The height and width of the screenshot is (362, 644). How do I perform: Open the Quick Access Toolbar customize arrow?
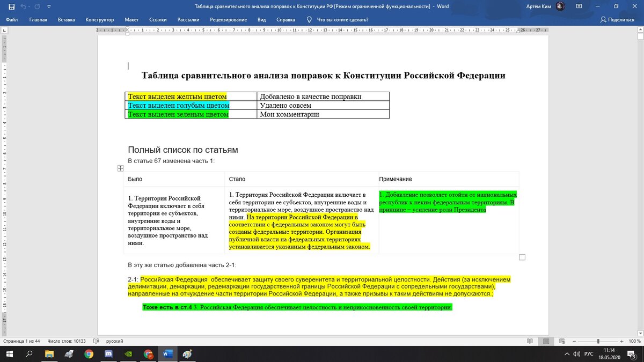[49, 6]
